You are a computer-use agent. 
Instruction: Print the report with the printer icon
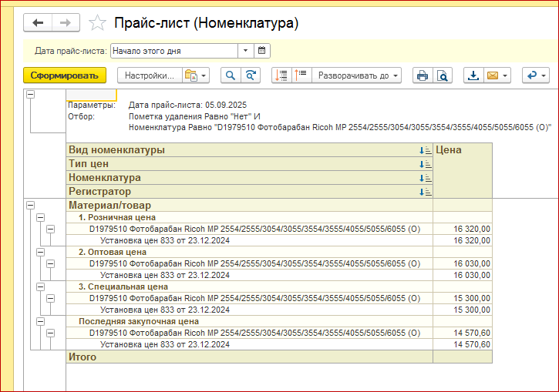423,75
